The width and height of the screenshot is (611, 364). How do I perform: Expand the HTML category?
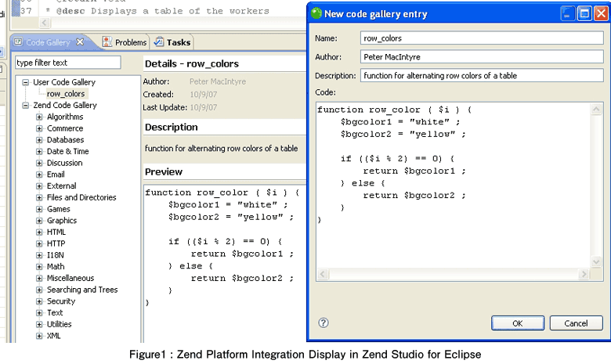pos(39,232)
